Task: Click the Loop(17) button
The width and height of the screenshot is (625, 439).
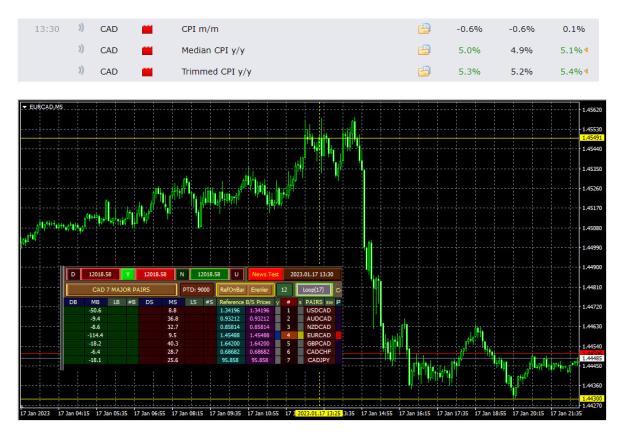Action: (314, 290)
